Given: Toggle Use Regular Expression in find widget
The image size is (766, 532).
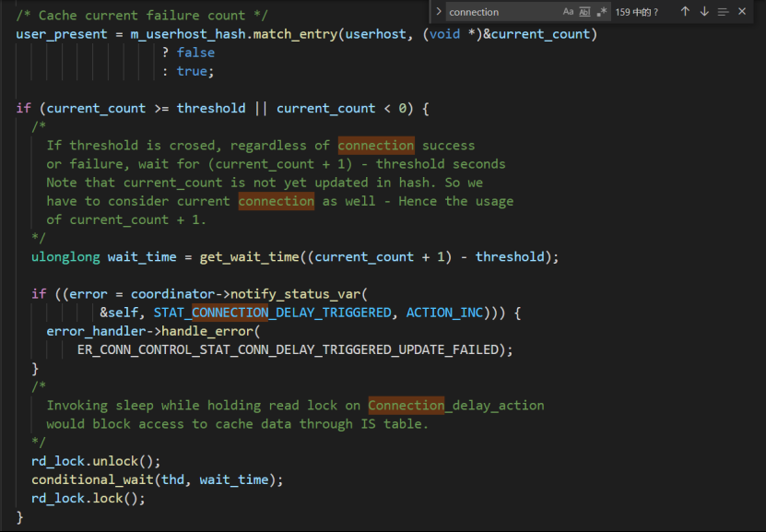Looking at the screenshot, I should (602, 12).
